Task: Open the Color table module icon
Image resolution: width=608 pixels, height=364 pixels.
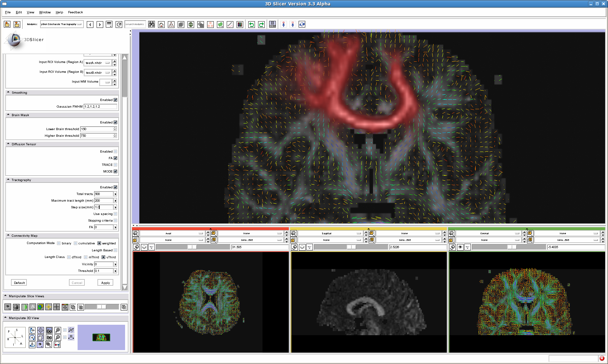Action: [x=240, y=24]
